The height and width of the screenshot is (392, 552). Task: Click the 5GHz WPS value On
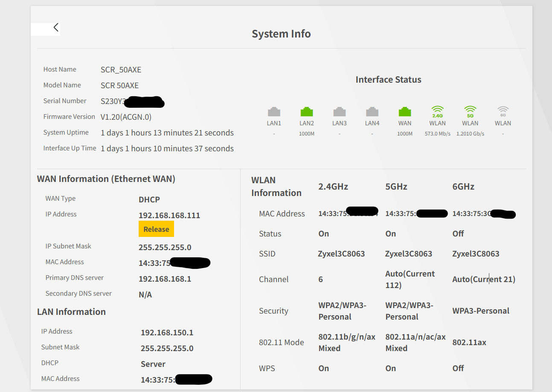pos(391,369)
